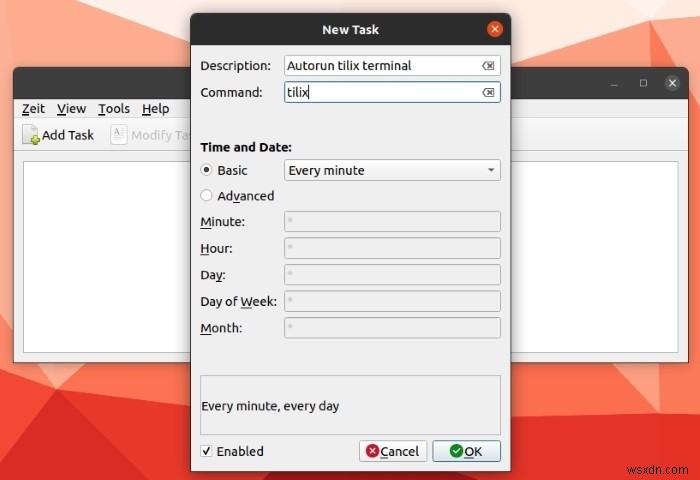The height and width of the screenshot is (480, 700).
Task: Open the Help menu
Action: (x=155, y=109)
